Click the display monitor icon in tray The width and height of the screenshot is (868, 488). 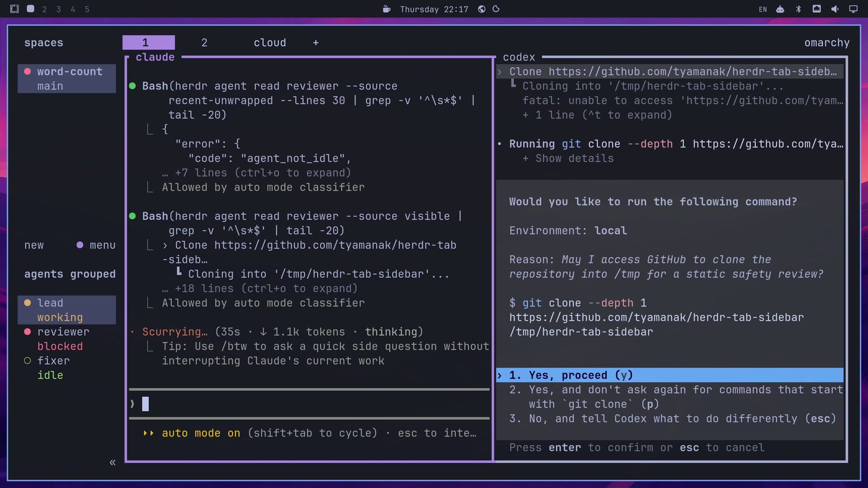[x=853, y=9]
